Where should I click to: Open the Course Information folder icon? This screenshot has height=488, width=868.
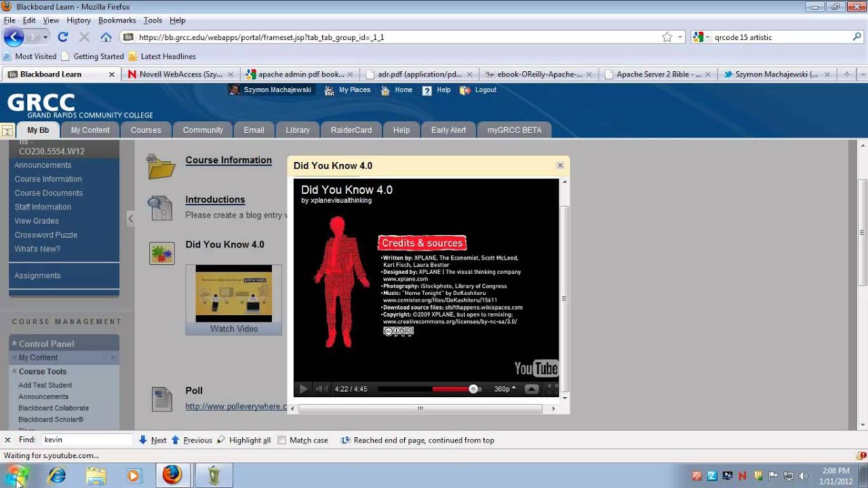pos(162,166)
